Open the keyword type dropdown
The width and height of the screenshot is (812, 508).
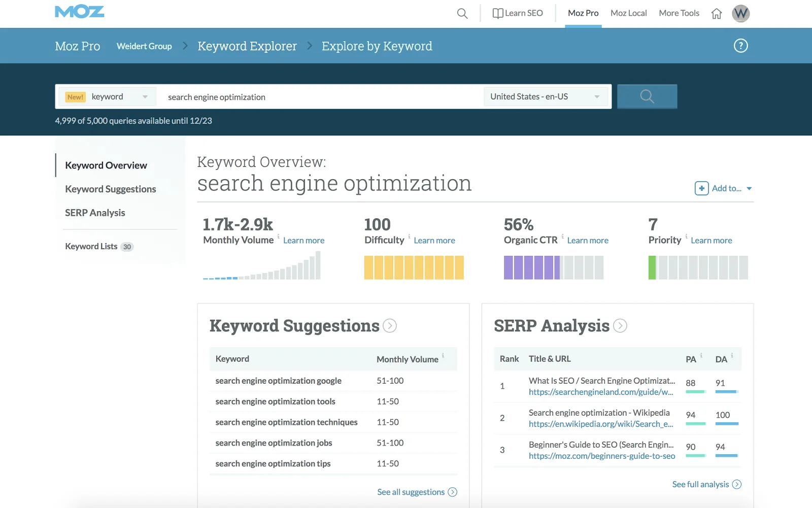click(x=107, y=97)
